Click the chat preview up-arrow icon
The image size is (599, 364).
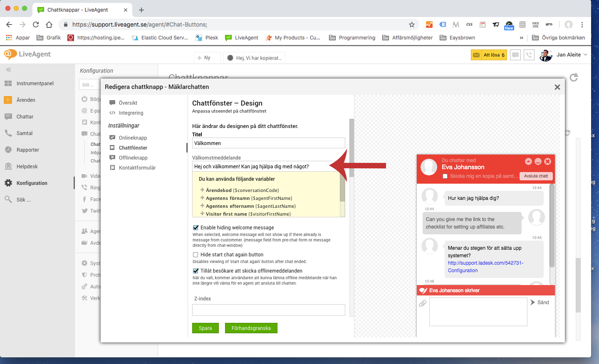click(x=528, y=162)
